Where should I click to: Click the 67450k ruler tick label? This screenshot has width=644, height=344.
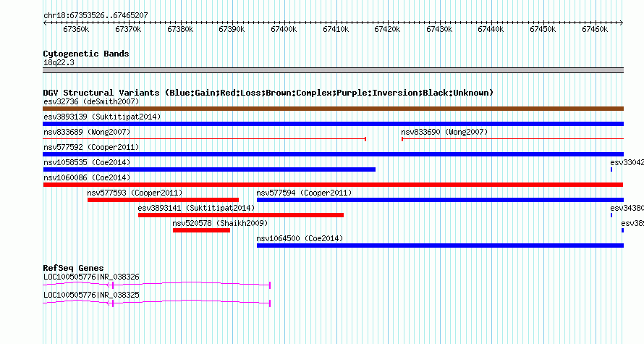543,29
